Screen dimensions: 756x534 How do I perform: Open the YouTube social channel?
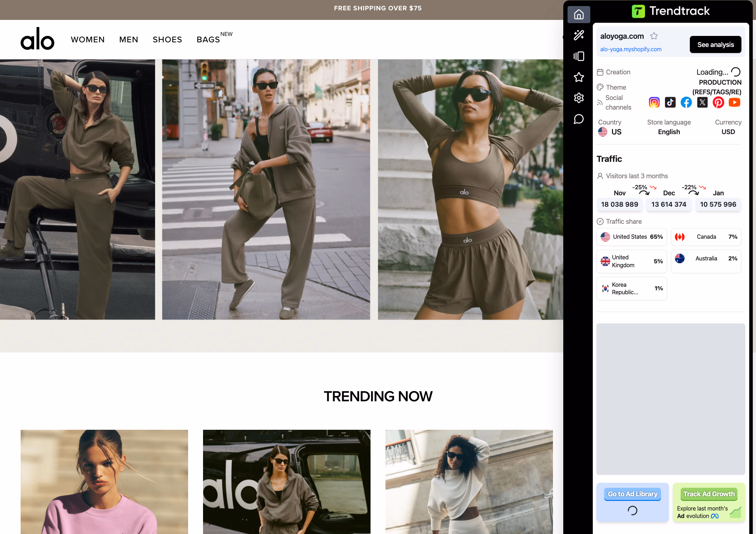tap(734, 102)
